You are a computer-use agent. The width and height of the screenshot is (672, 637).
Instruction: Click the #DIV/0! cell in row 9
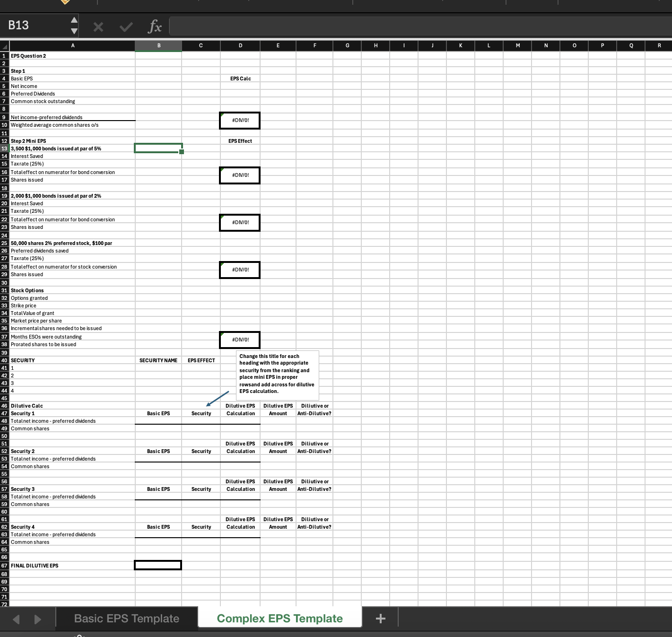click(x=240, y=120)
